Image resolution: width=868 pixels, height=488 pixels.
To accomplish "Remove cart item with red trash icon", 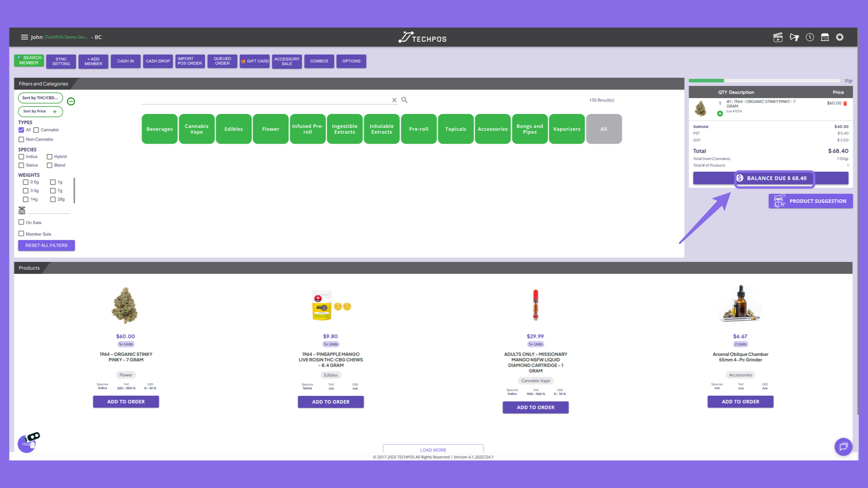I will tap(845, 103).
